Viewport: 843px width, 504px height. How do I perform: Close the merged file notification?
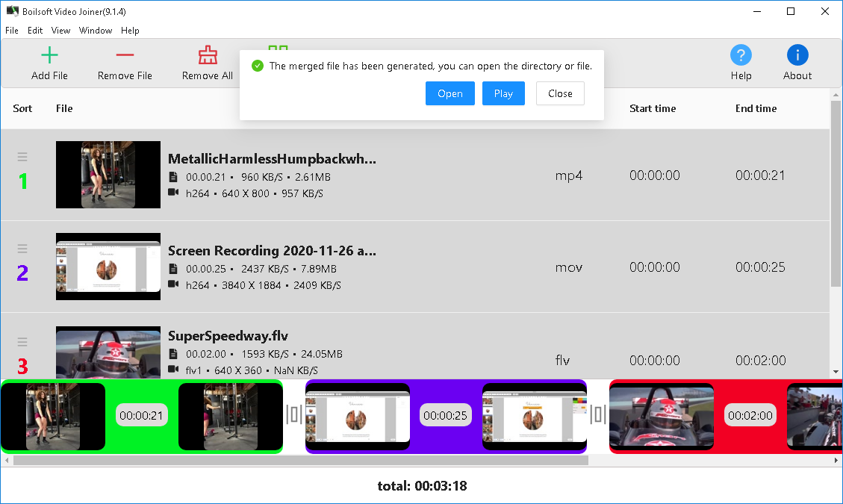point(560,93)
